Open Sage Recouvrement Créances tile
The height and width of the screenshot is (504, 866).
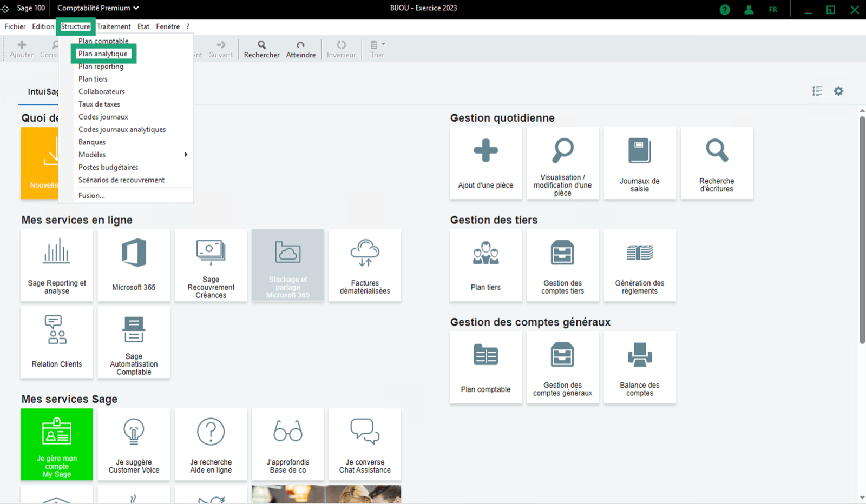click(211, 266)
